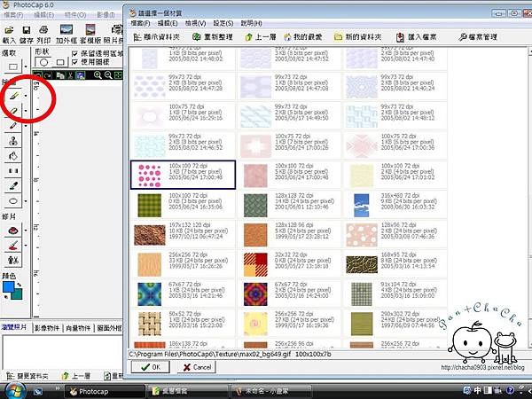Click the 加外框 add frame icon
Viewport: 532px width, 399px height.
tap(66, 32)
